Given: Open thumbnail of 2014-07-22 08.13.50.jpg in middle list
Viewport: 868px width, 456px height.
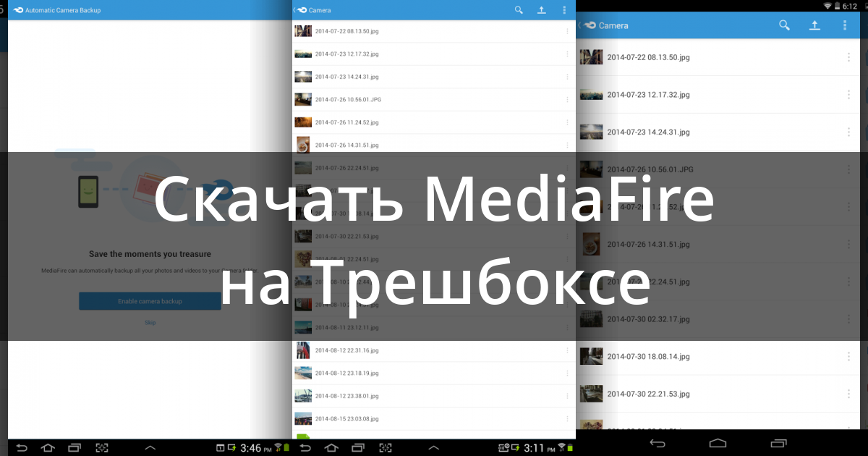Looking at the screenshot, I should (303, 31).
